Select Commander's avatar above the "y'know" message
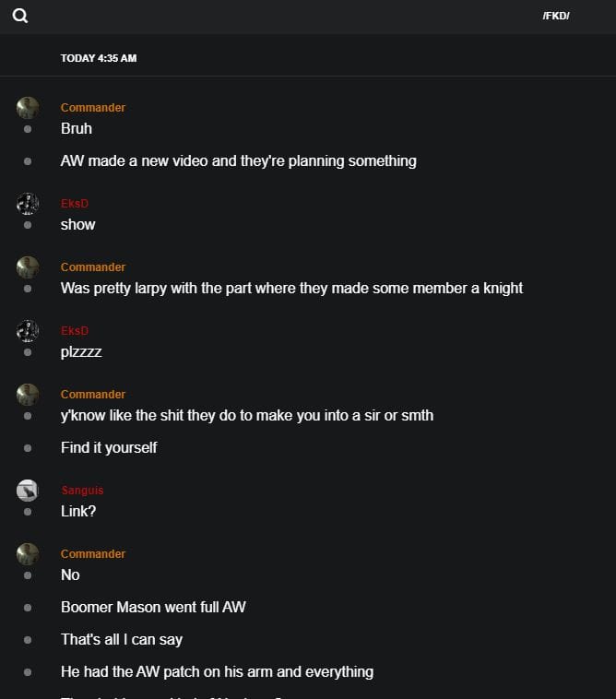The image size is (616, 699). pyautogui.click(x=28, y=395)
